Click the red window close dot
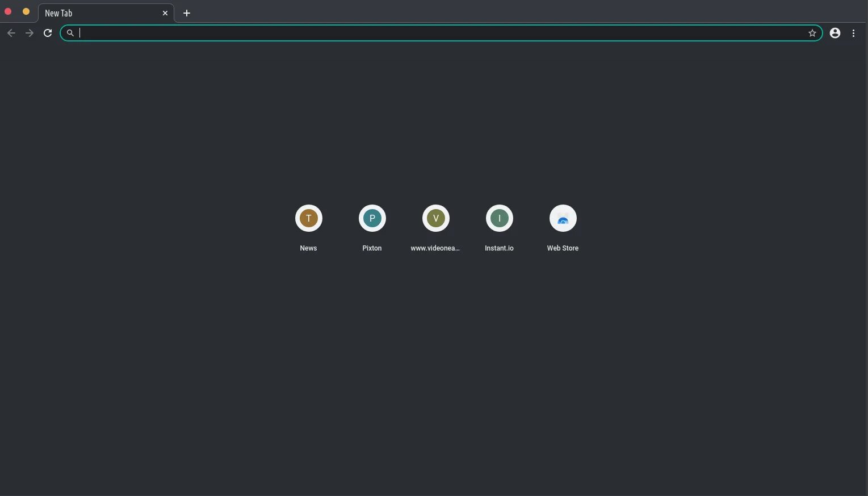 (x=8, y=11)
